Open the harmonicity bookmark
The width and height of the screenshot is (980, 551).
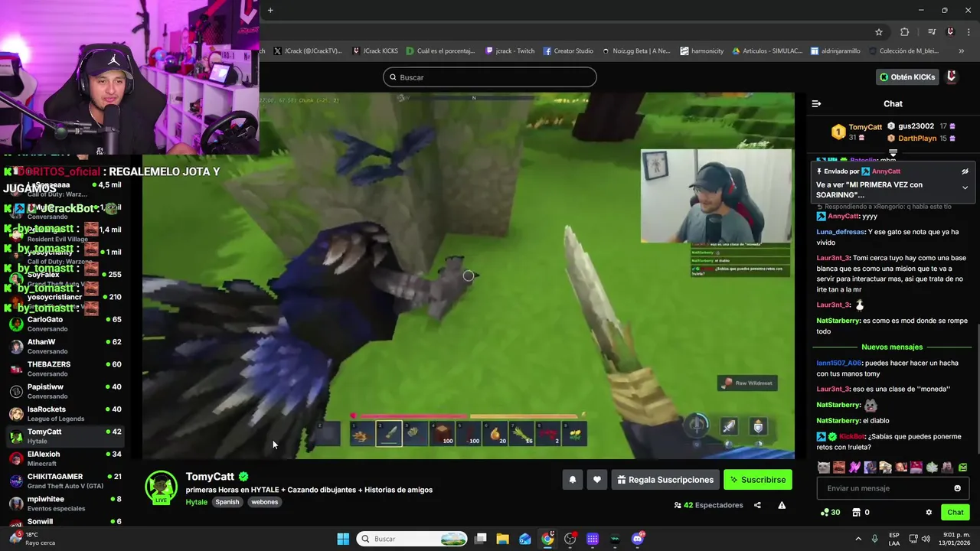tap(701, 51)
